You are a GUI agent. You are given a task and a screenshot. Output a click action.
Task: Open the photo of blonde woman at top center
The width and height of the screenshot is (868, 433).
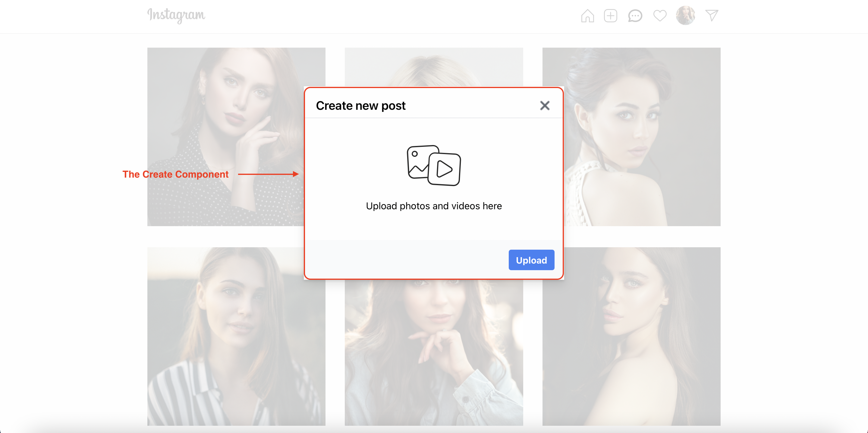434,67
